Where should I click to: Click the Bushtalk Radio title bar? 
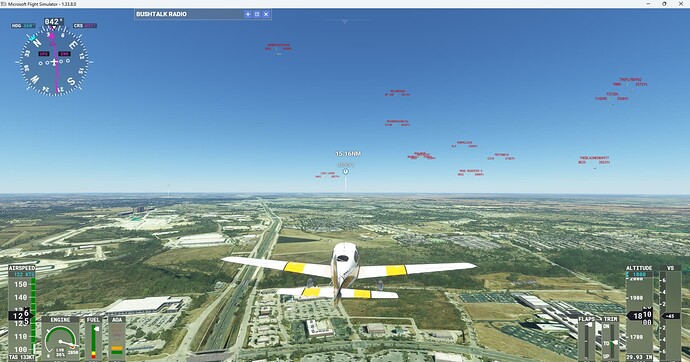202,14
